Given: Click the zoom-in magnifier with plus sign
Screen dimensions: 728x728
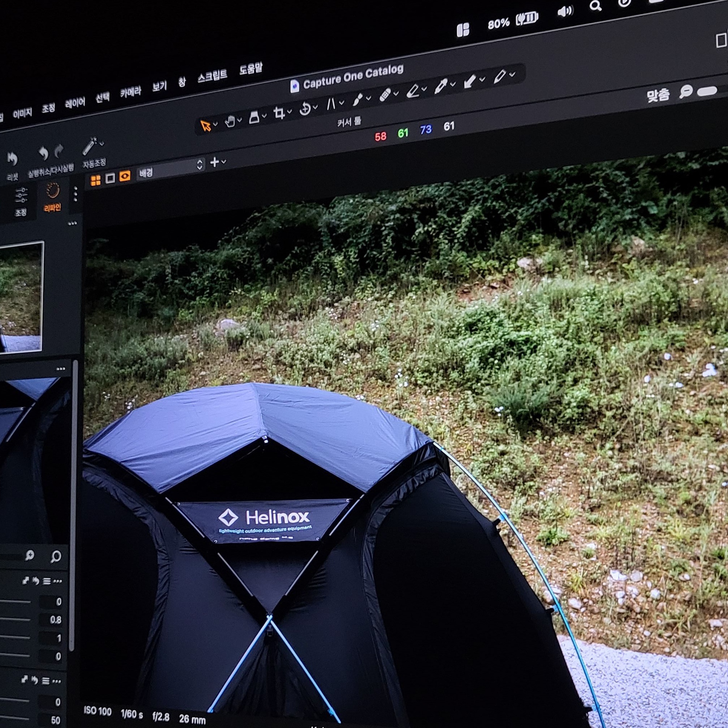Looking at the screenshot, I should click(x=30, y=555).
